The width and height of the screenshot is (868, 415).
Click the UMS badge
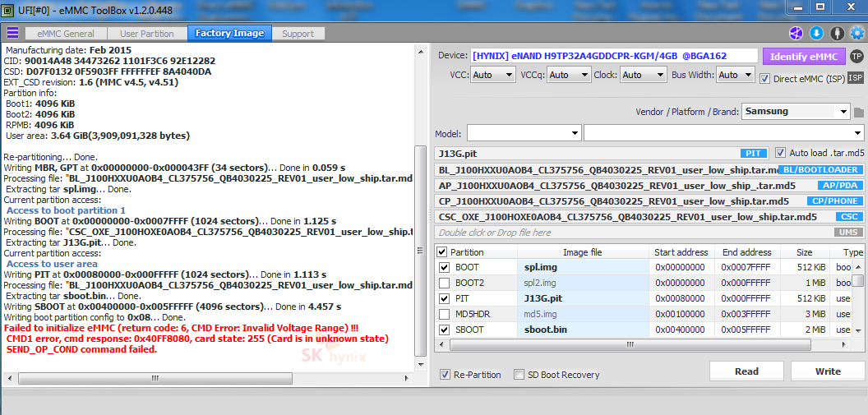point(848,233)
